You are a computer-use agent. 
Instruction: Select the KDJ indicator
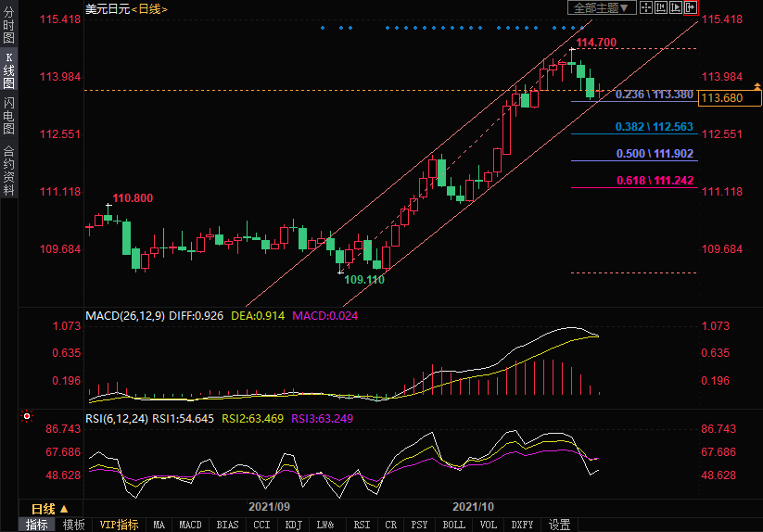click(293, 525)
